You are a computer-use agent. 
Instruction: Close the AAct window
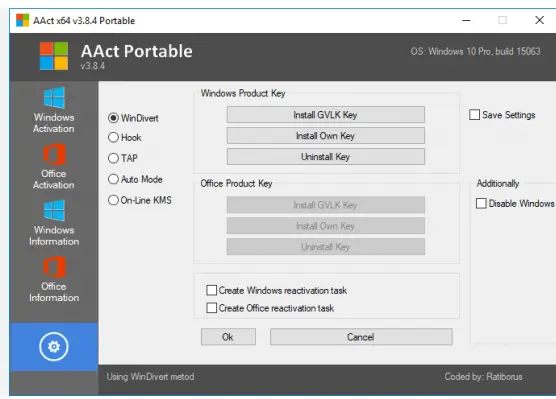coord(539,20)
